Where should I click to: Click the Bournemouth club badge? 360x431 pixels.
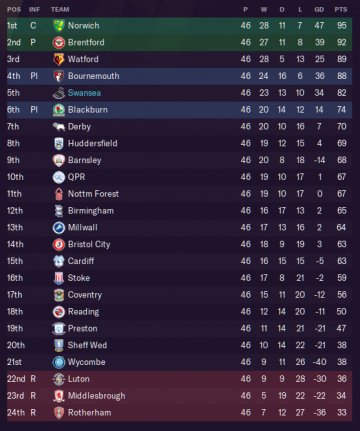coord(59,76)
